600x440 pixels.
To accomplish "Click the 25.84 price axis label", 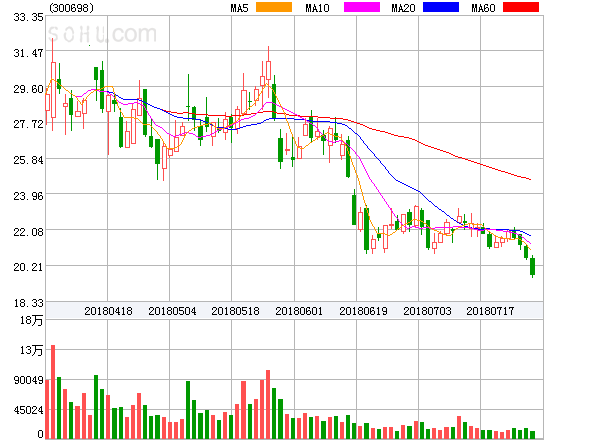I will pos(28,160).
